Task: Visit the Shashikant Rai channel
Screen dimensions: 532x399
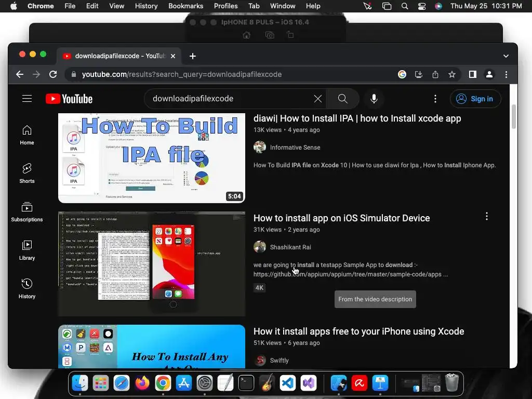Action: (290, 247)
